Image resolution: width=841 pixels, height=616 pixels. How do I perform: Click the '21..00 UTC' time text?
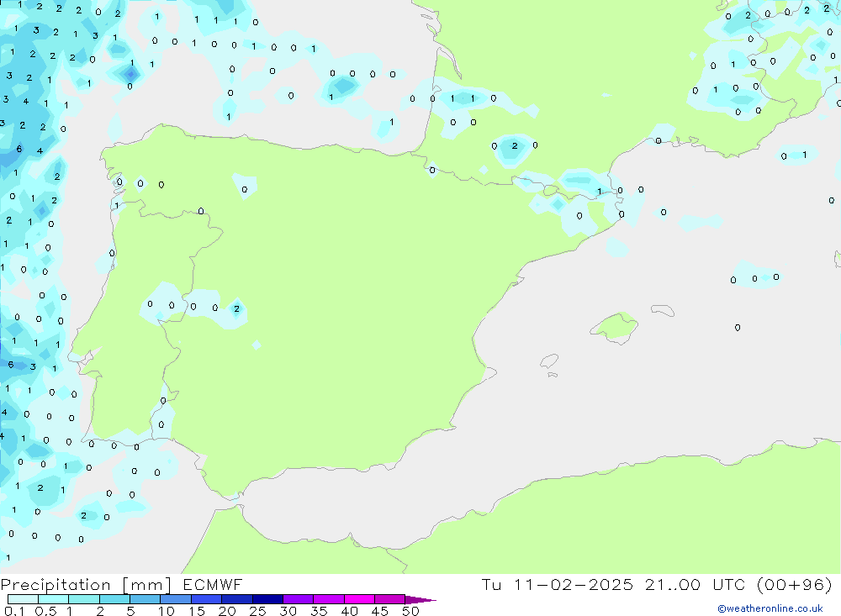[x=696, y=584]
